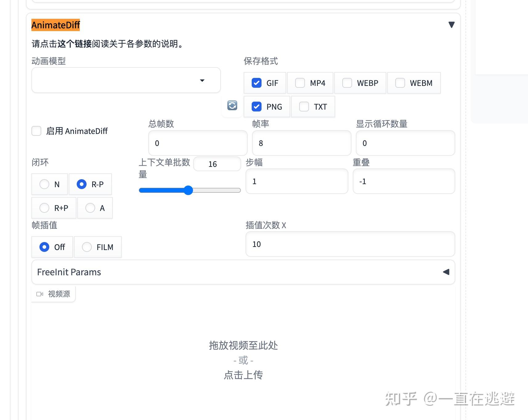Click the context batch size number box
The image size is (528, 420).
[217, 164]
